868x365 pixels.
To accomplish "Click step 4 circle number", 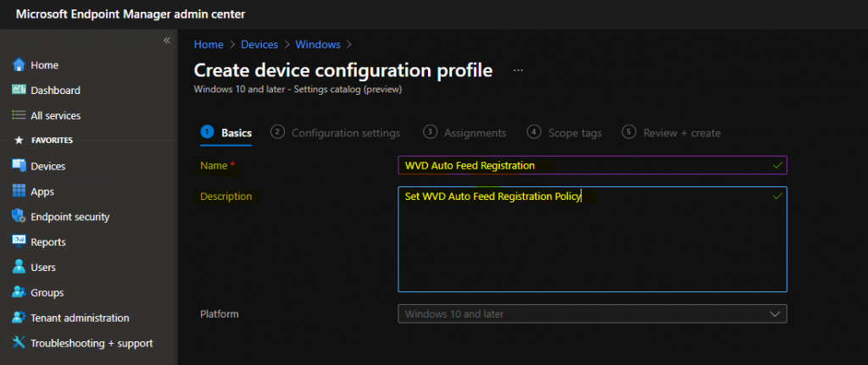I will pyautogui.click(x=534, y=131).
